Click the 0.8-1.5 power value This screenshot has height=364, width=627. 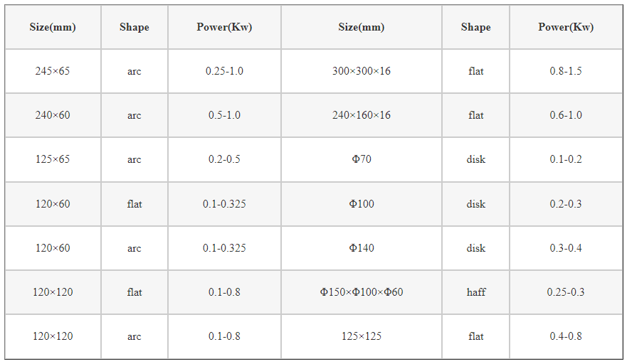[566, 71]
